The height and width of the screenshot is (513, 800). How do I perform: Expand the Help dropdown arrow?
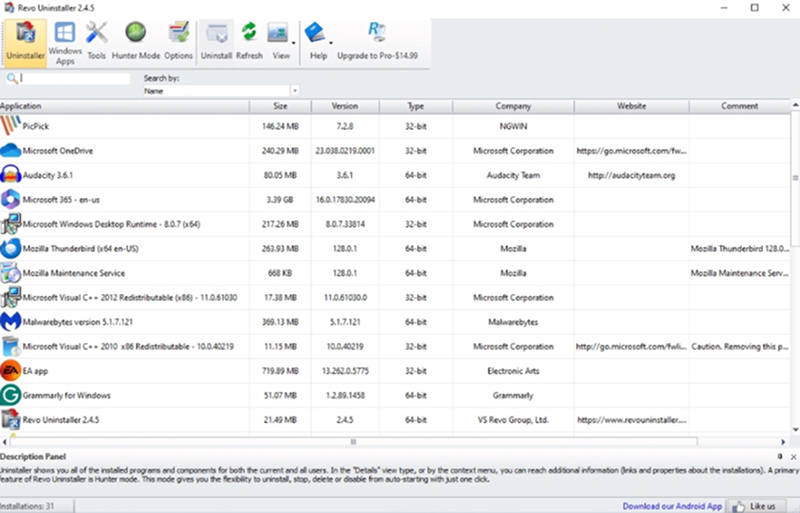331,43
